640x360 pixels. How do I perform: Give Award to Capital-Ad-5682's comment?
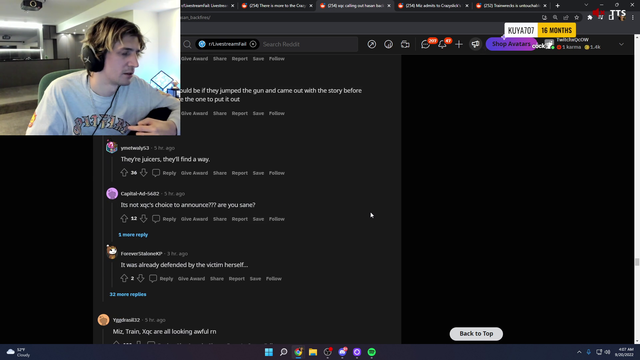pos(194,219)
